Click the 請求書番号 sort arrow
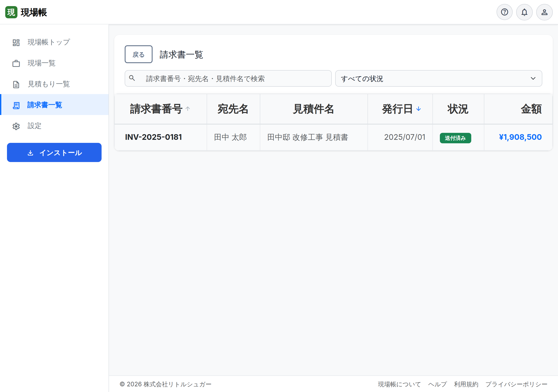 tap(188, 109)
